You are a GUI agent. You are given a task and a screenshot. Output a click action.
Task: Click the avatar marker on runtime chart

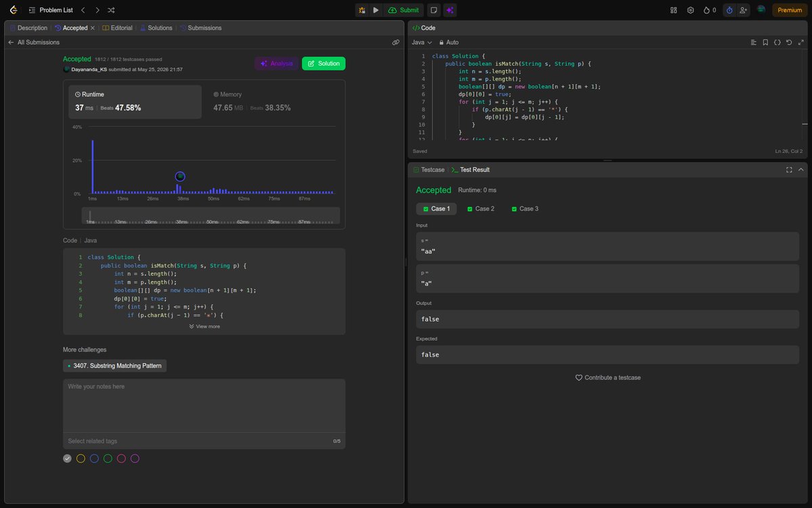point(180,177)
